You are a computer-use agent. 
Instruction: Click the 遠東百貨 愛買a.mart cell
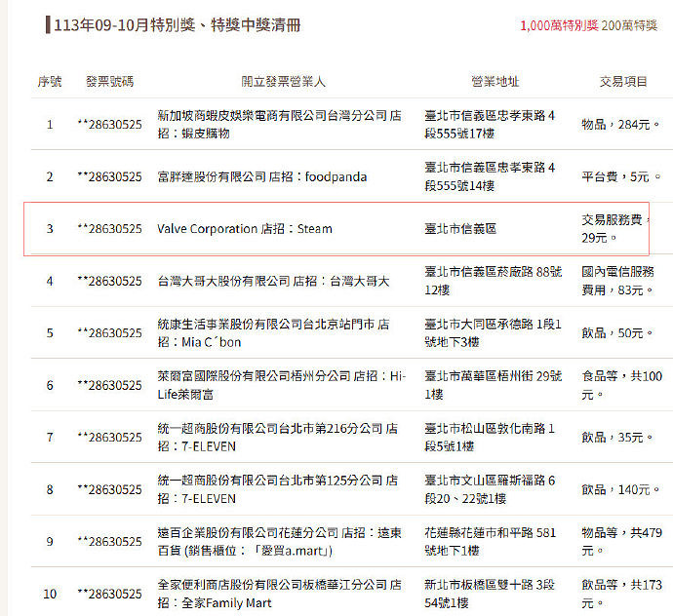tap(279, 541)
